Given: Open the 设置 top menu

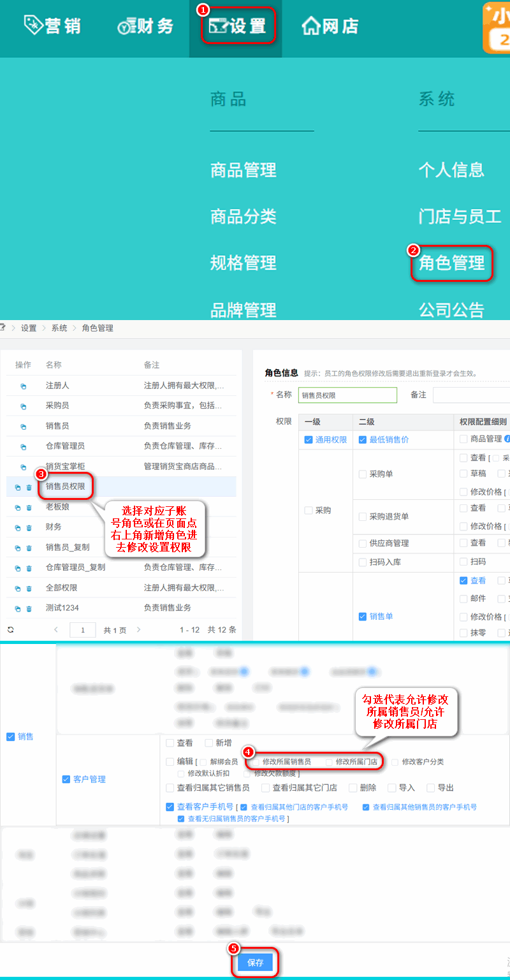Looking at the screenshot, I should point(238,26).
